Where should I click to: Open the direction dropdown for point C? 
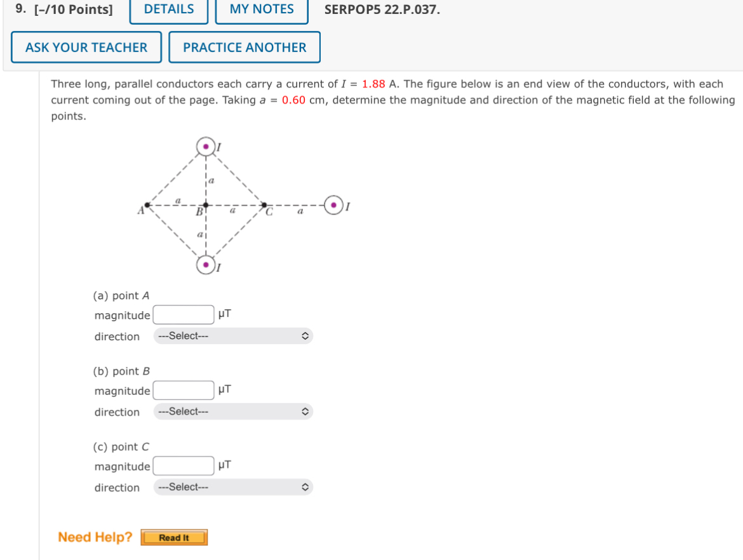[x=232, y=487]
